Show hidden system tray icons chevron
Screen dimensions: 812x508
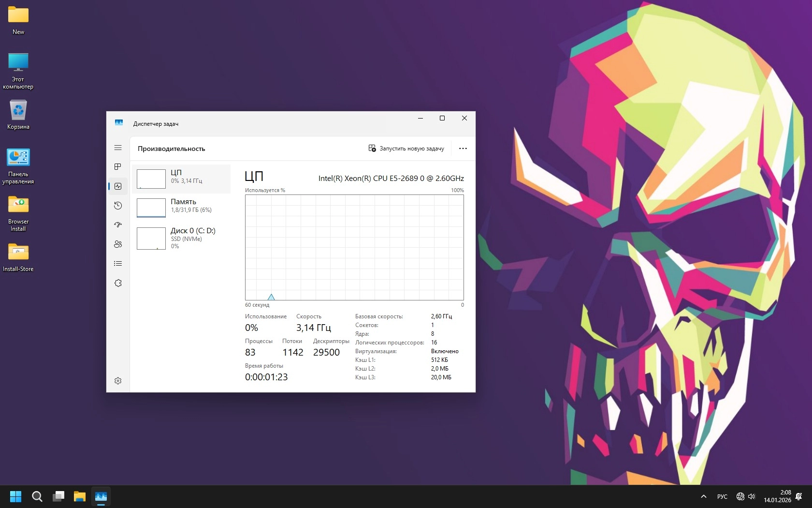click(704, 496)
